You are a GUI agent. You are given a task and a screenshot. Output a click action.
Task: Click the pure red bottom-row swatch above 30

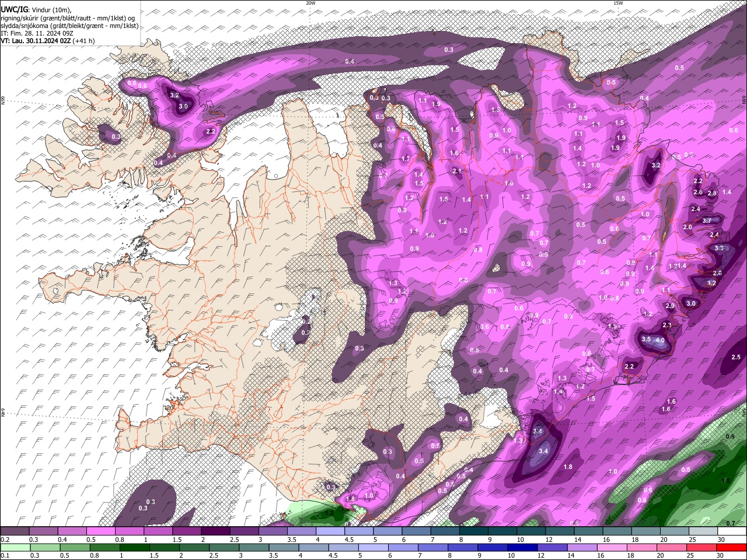(x=731, y=548)
